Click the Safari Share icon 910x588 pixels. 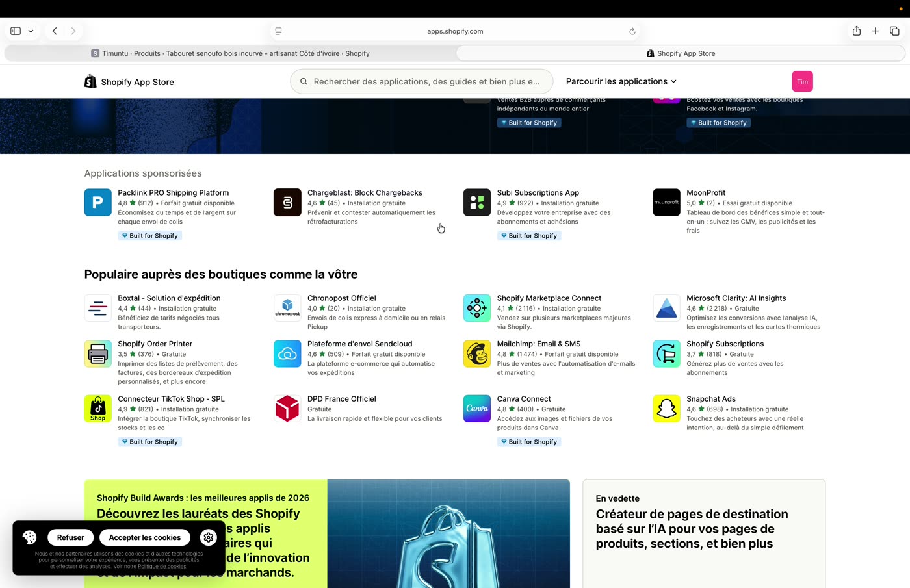tap(857, 31)
